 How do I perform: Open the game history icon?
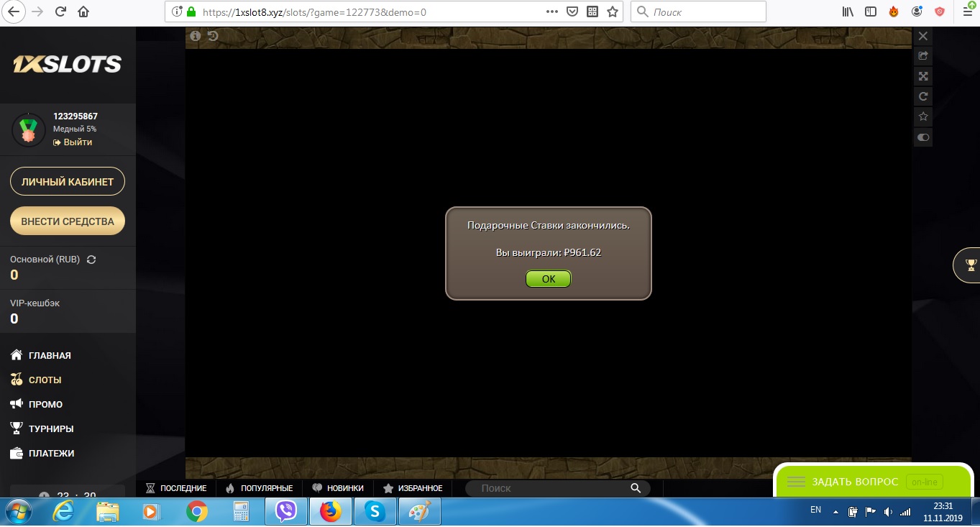pos(212,36)
